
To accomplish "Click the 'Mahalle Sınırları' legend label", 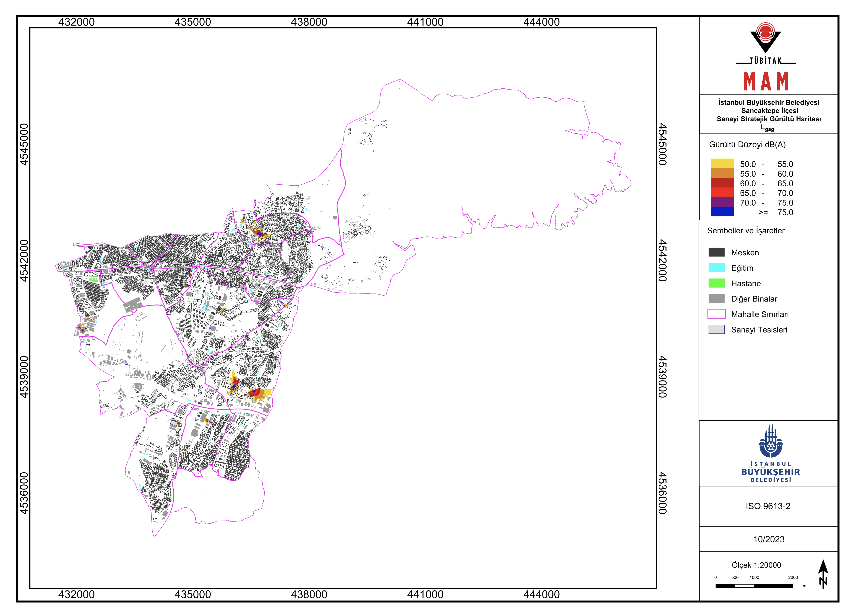I will pyautogui.click(x=760, y=314).
